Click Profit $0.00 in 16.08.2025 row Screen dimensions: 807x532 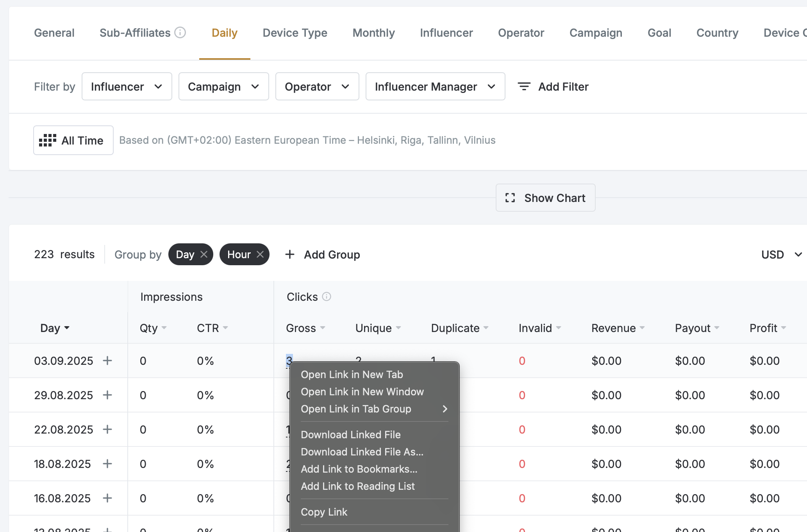(764, 498)
